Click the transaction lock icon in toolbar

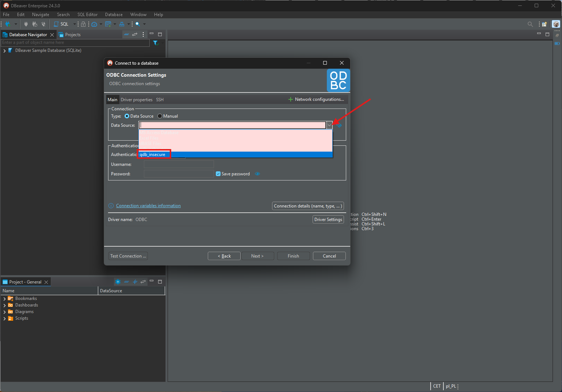point(83,24)
